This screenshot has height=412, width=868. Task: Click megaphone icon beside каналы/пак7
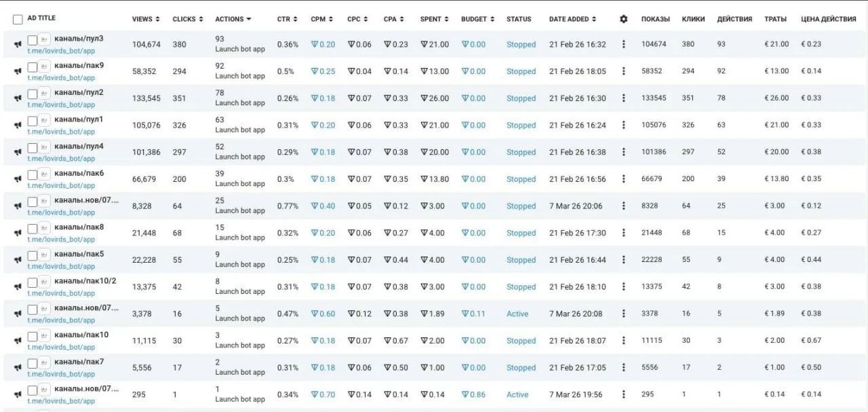pos(18,368)
